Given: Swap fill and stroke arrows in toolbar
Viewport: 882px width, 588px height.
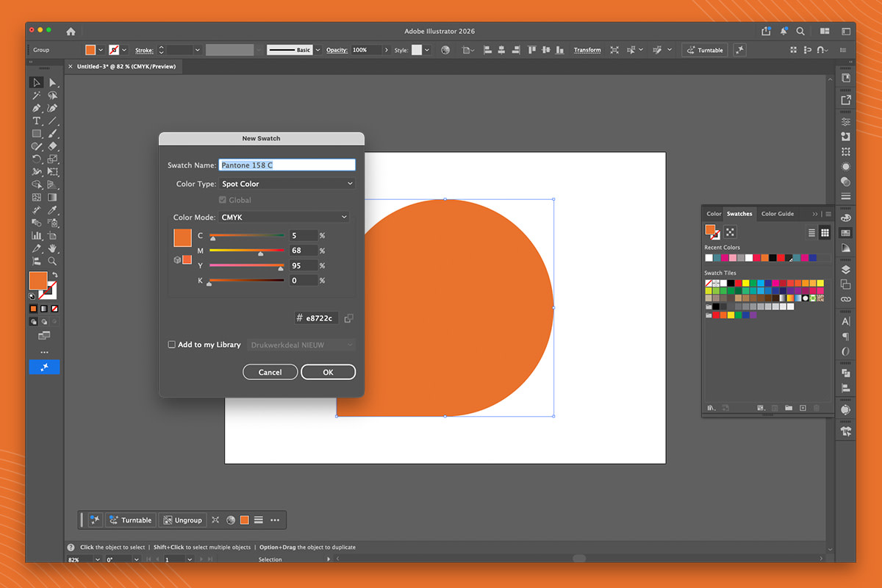Looking at the screenshot, I should click(x=54, y=274).
